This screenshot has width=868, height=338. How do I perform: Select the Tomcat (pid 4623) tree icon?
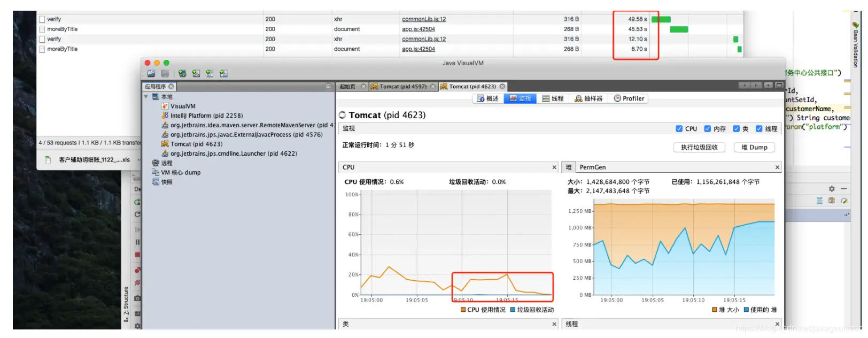[165, 144]
